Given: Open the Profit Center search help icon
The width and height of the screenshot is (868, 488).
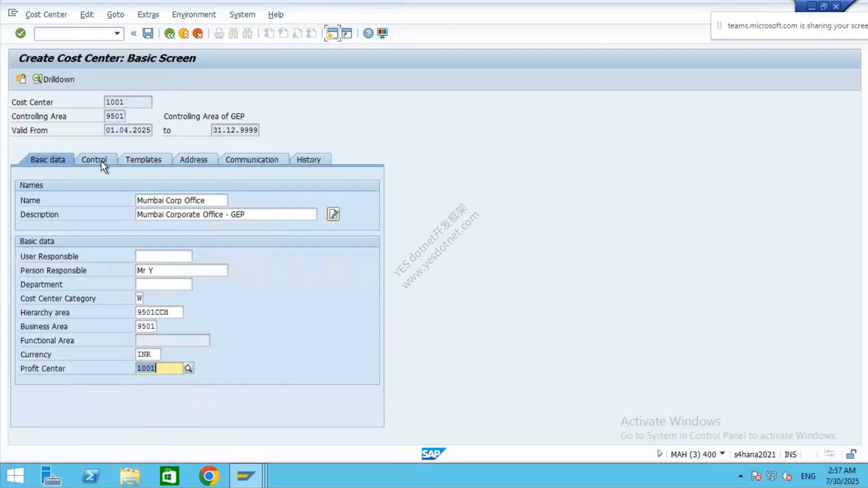Looking at the screenshot, I should click(189, 368).
